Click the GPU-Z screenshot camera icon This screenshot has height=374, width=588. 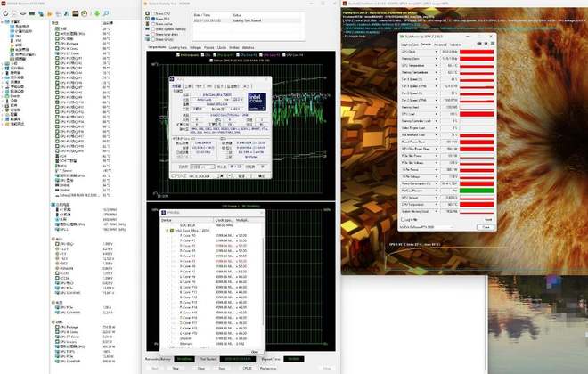click(x=478, y=43)
